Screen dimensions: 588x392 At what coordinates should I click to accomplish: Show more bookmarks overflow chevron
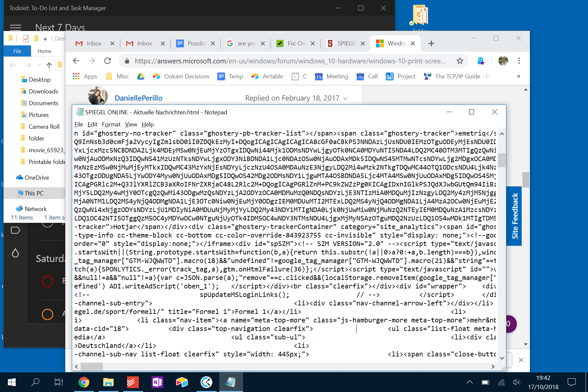[x=518, y=76]
